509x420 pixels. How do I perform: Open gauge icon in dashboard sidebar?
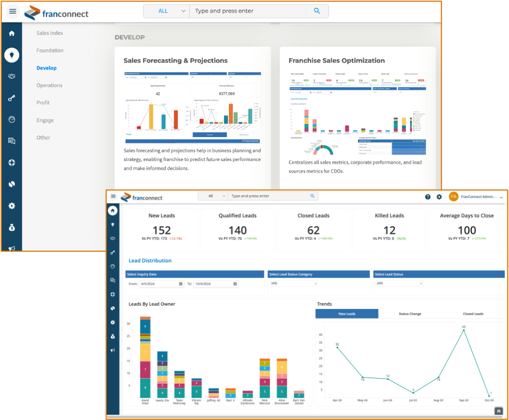click(x=113, y=267)
